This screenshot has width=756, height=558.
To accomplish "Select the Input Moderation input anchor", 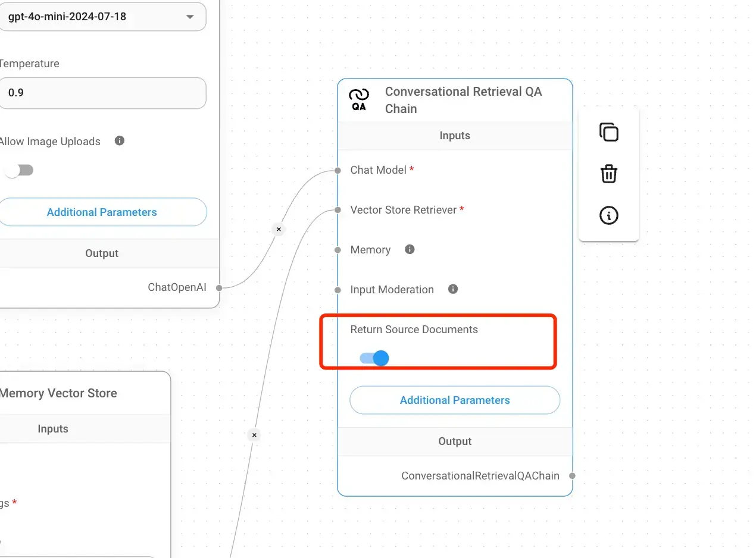I will [x=338, y=290].
